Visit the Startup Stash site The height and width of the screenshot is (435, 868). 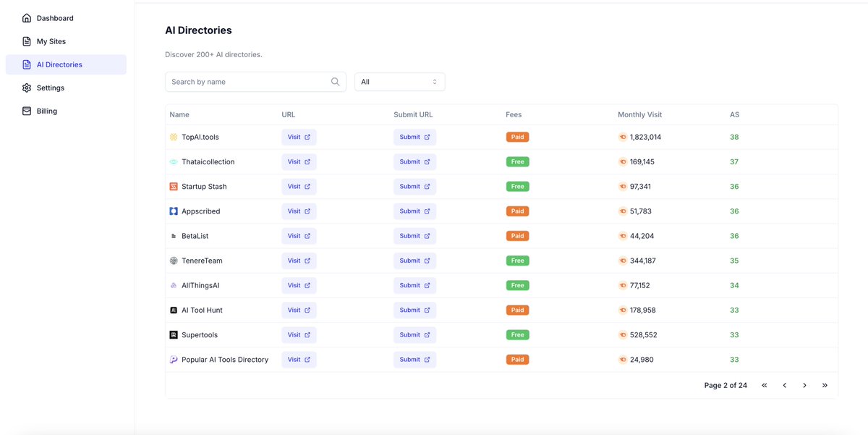(299, 186)
